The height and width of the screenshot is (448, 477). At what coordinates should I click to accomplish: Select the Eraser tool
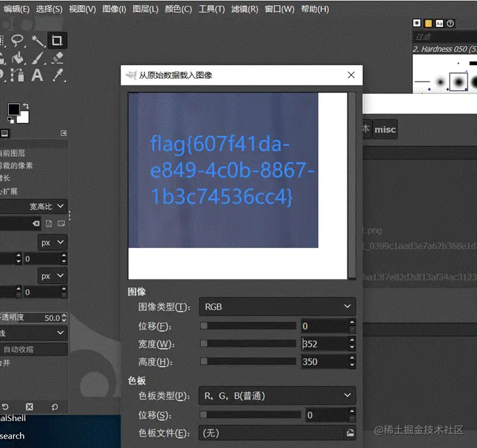[x=57, y=58]
